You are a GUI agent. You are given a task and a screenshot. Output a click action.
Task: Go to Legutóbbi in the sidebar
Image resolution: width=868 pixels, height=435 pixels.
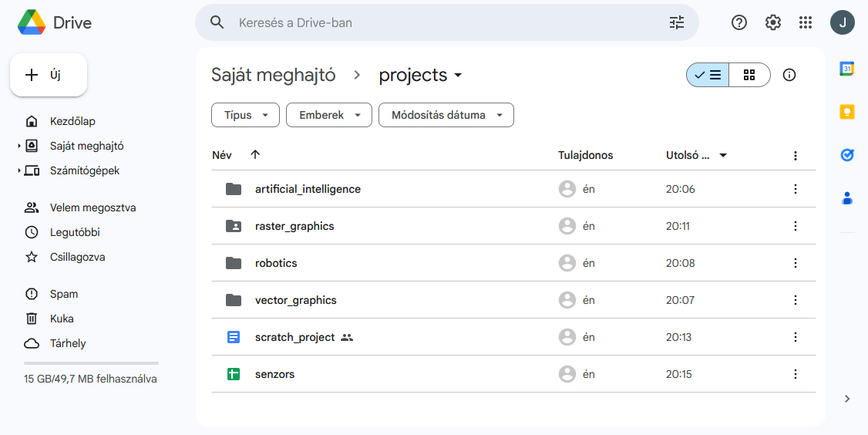[x=74, y=232]
